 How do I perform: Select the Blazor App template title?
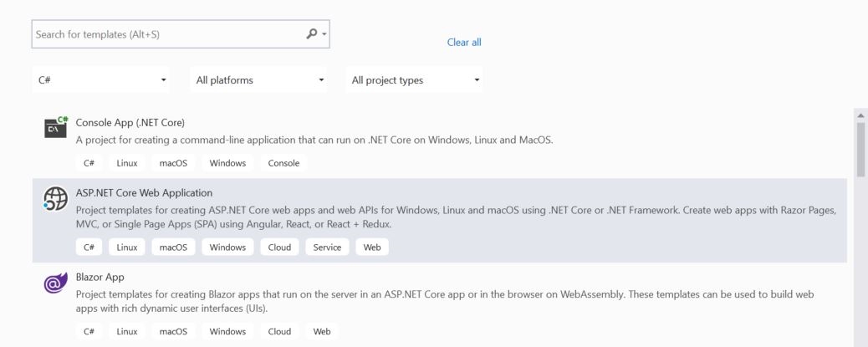(x=100, y=277)
